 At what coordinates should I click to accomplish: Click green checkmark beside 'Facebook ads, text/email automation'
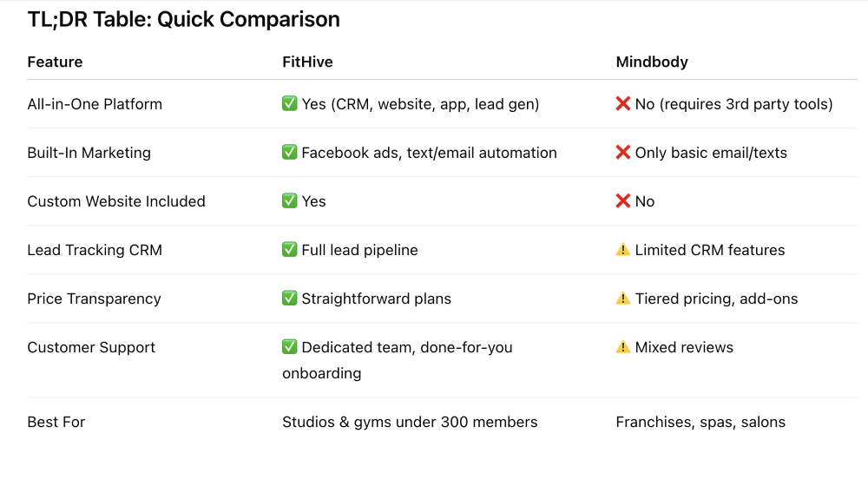pyautogui.click(x=290, y=152)
